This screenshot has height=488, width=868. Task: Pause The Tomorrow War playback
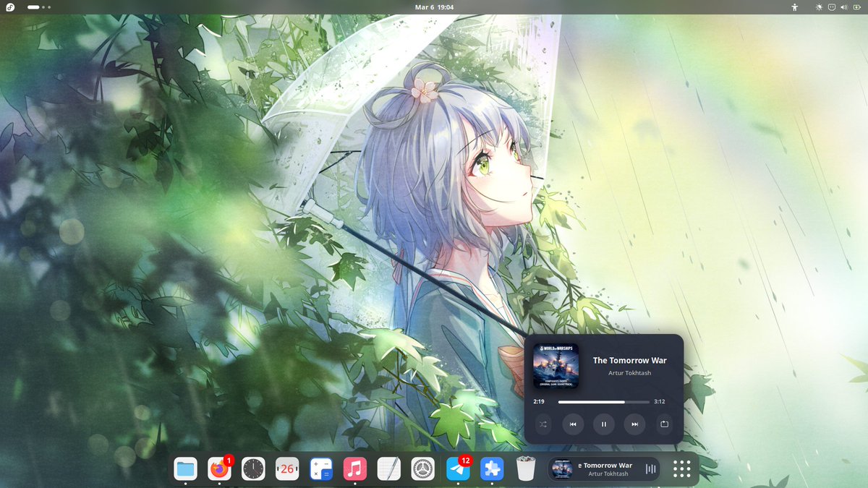coord(604,424)
